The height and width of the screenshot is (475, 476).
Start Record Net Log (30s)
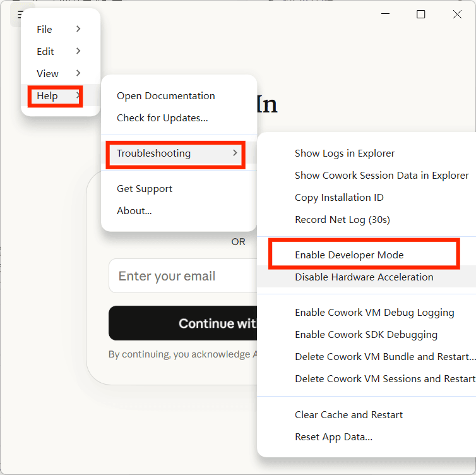pos(366,220)
